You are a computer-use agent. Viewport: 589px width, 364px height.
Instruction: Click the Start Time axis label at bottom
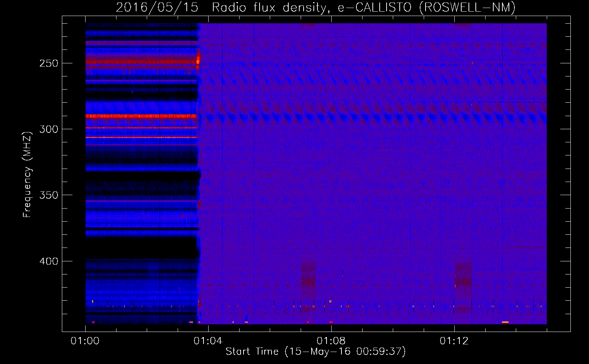tap(316, 351)
